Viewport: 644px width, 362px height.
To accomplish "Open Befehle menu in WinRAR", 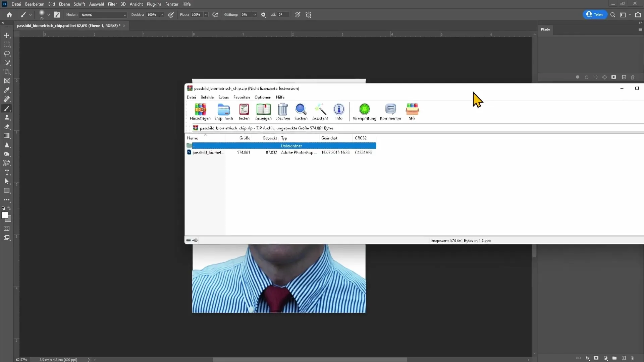I will pos(207,97).
